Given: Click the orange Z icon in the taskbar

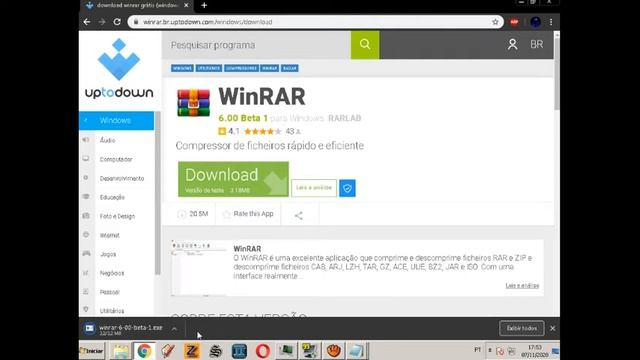Looking at the screenshot, I should coord(192,351).
